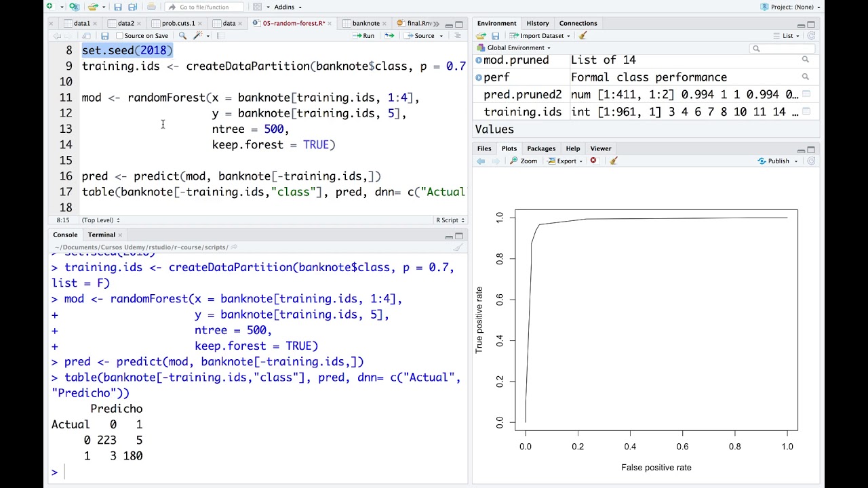Open the History tab
Viewport: 868px width, 488px height.
[538, 23]
